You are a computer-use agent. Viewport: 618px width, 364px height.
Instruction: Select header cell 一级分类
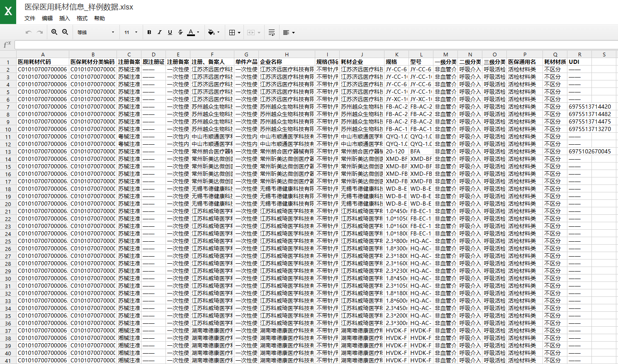click(445, 62)
